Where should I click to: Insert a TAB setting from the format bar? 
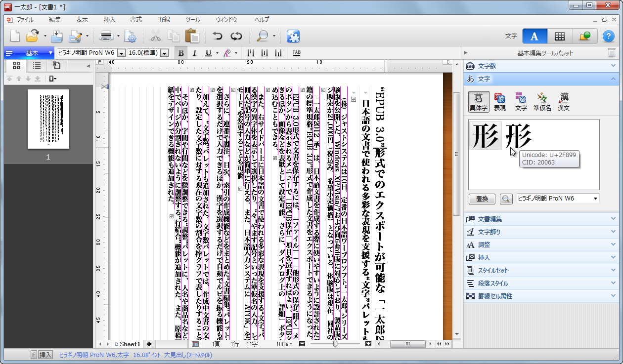(x=297, y=53)
